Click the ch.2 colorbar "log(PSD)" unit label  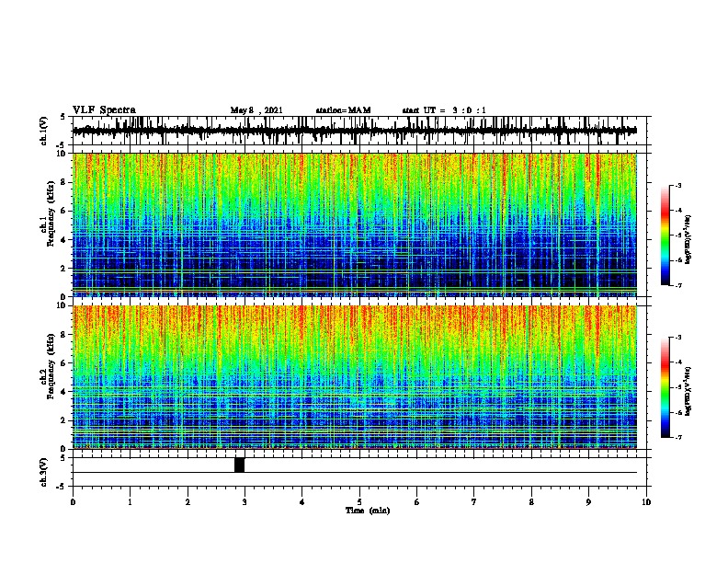point(688,391)
